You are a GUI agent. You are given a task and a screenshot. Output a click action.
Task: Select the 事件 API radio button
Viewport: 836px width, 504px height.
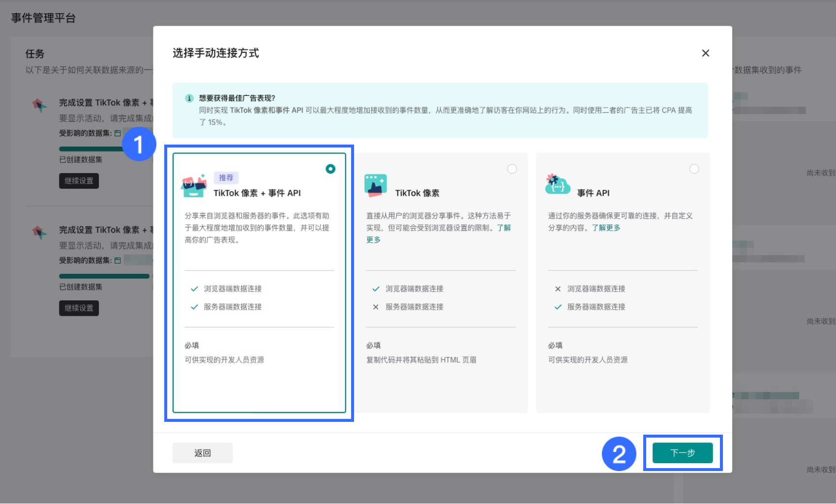tap(694, 169)
